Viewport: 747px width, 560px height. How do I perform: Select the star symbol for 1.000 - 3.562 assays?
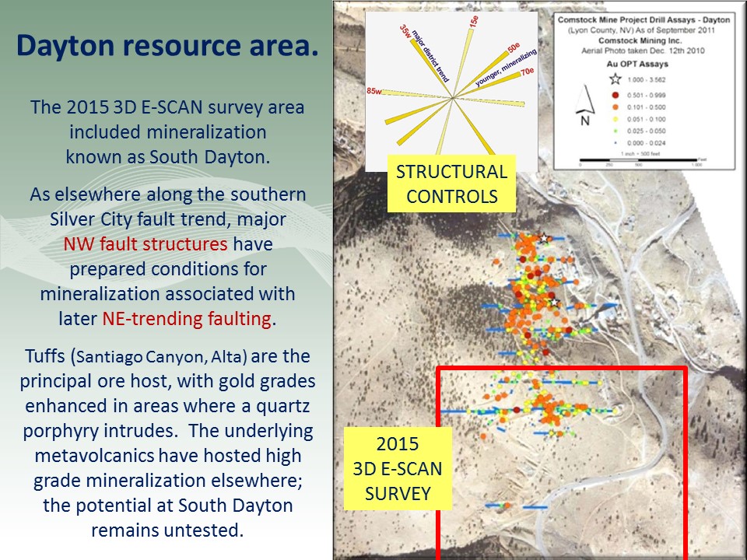[615, 79]
